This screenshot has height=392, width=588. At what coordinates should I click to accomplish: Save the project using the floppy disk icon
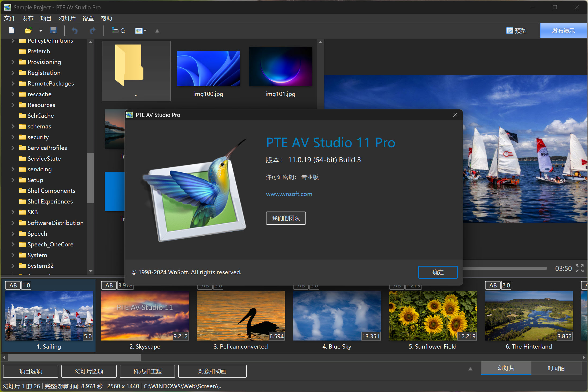point(53,30)
